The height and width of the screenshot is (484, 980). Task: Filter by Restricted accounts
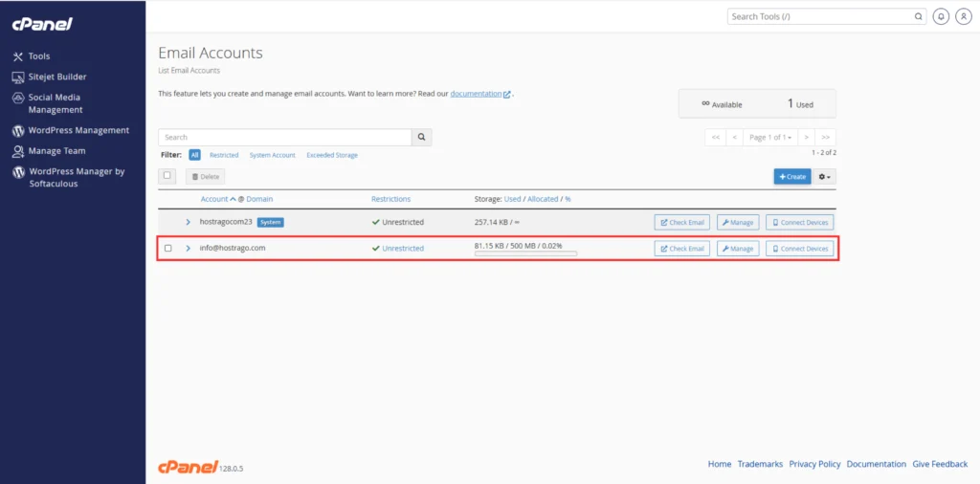[x=224, y=155]
